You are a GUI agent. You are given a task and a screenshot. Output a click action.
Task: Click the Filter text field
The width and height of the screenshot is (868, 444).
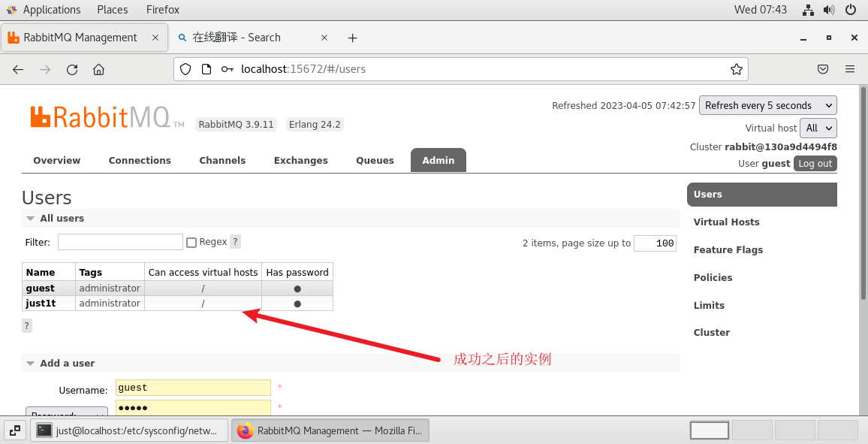120,242
